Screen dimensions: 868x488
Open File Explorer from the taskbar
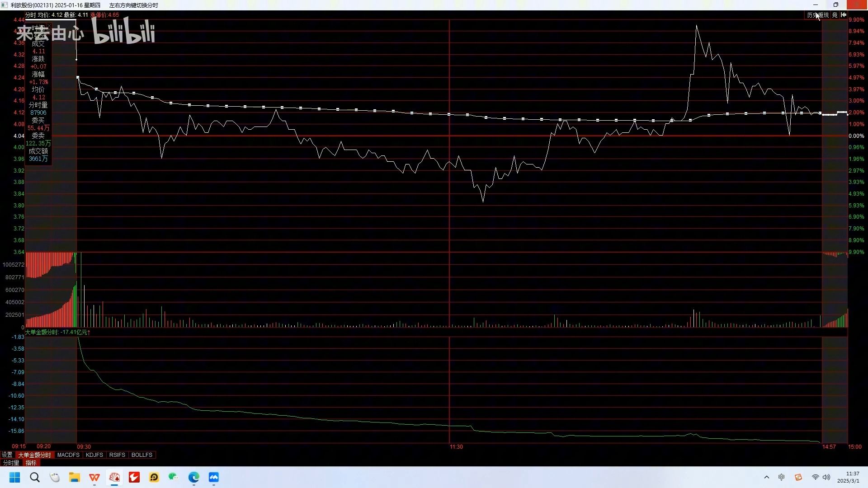(75, 477)
